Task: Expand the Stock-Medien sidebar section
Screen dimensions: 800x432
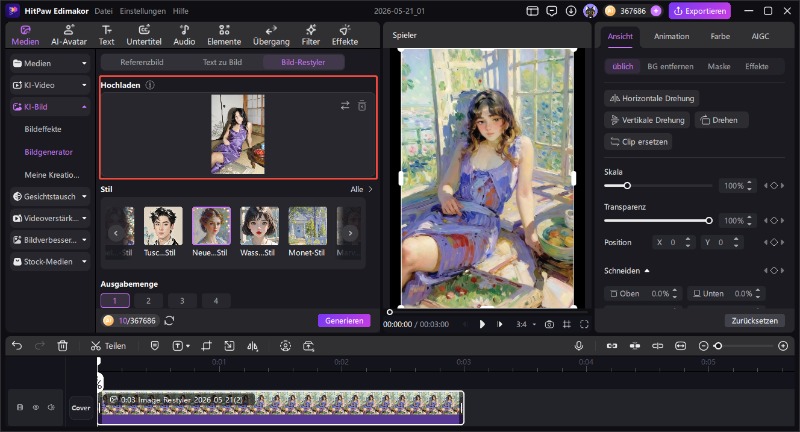Action: pos(50,262)
